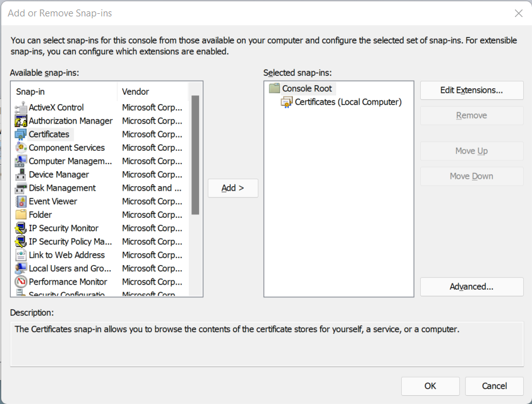Click the Disk Management icon
The image size is (532, 404).
coord(21,188)
